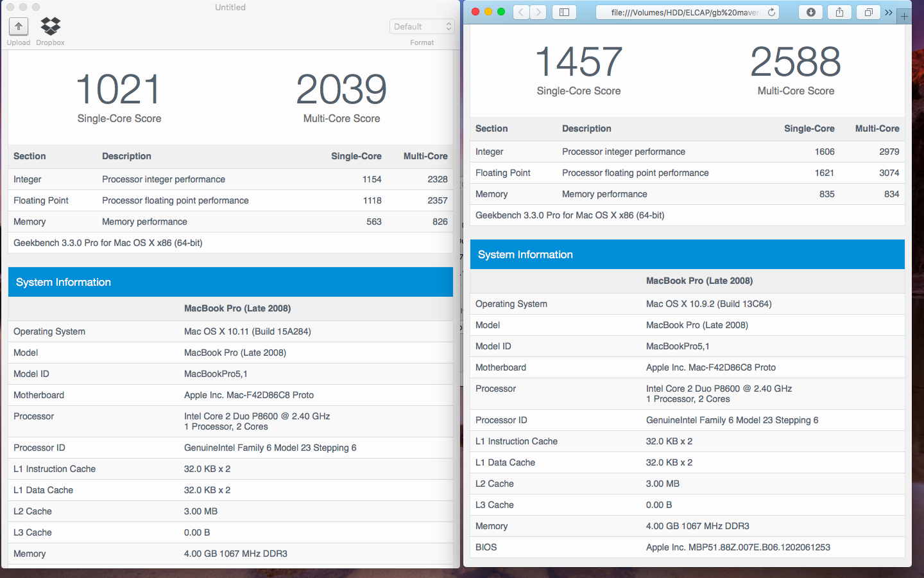The height and width of the screenshot is (578, 924).
Task: Select memory single-core value 835 in Safari
Action: [827, 194]
